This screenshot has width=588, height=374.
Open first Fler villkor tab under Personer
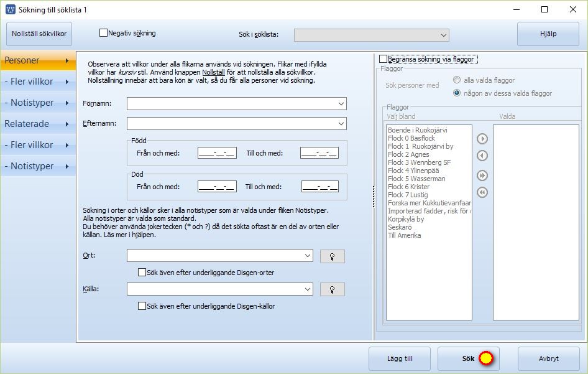38,82
